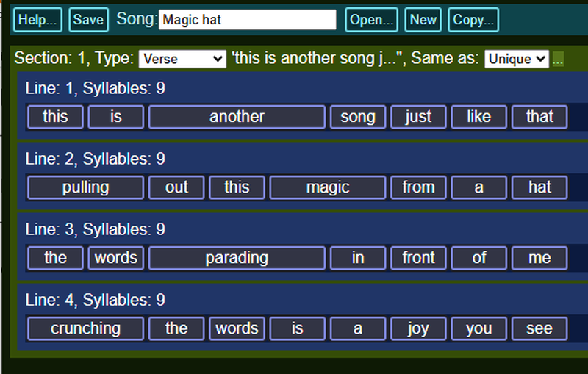Select the word "song" in line 1

(358, 117)
